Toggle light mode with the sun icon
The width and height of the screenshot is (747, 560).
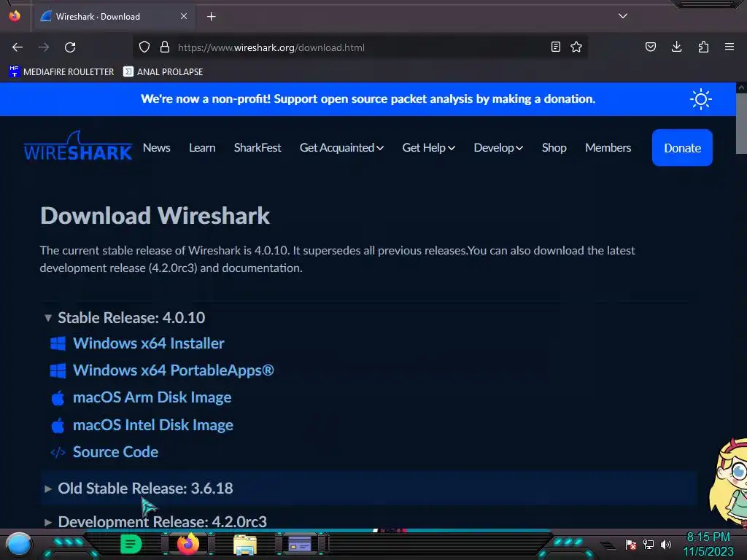[701, 99]
